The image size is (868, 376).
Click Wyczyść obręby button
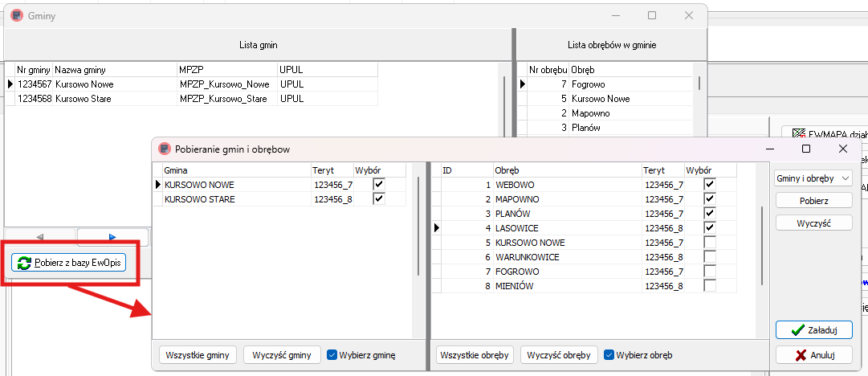tap(559, 355)
